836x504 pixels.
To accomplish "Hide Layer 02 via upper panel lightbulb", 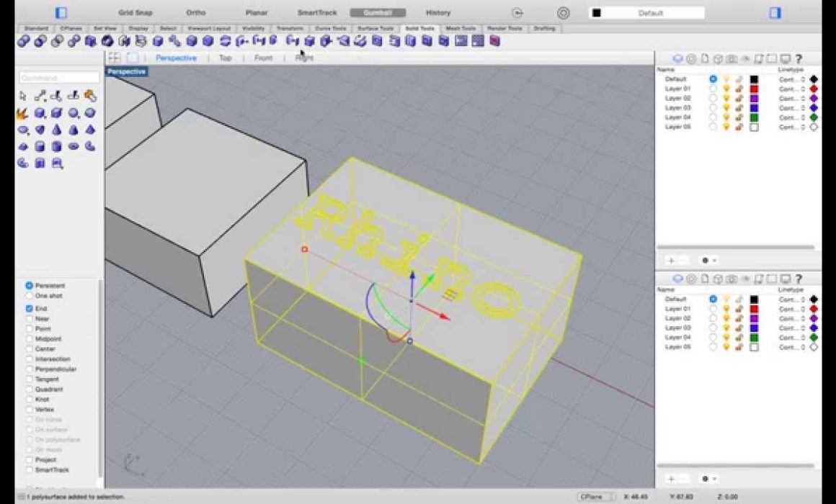I will [726, 99].
